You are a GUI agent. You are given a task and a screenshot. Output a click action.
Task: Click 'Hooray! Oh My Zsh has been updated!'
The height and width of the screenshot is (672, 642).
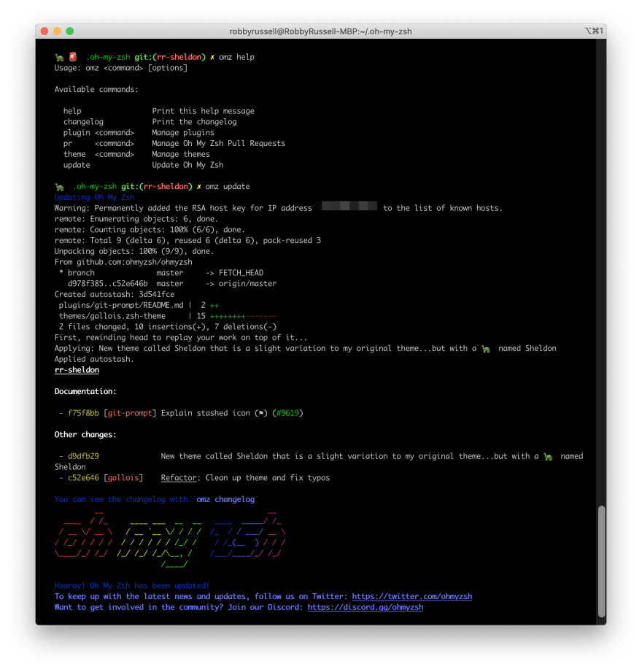point(132,585)
